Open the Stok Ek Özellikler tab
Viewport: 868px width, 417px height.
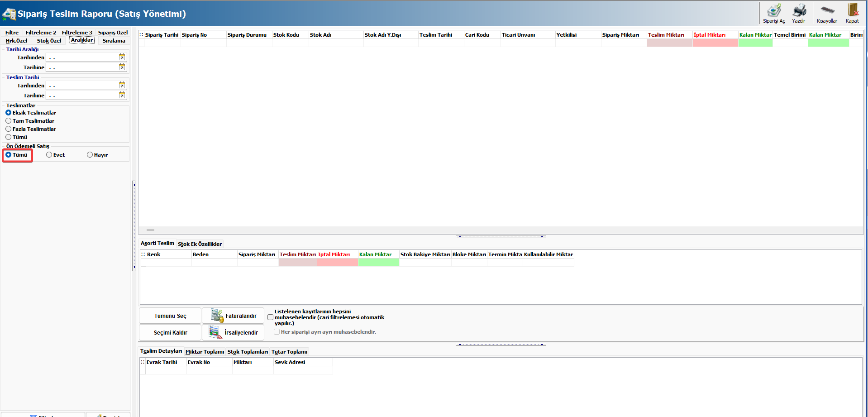coord(200,244)
